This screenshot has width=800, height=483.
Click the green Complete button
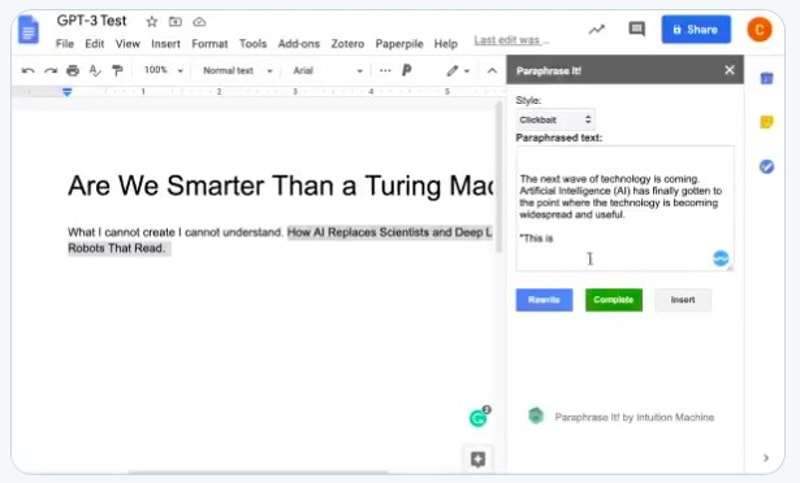(613, 300)
